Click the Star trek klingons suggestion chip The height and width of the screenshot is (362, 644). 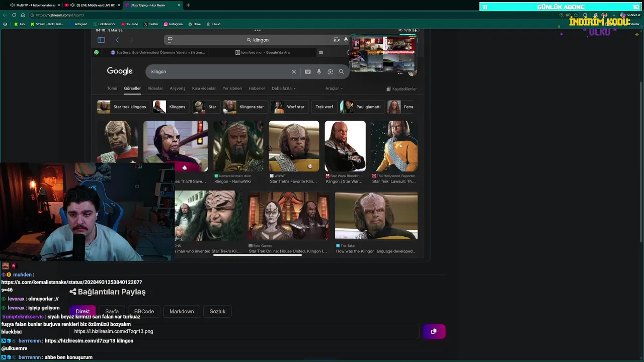(123, 107)
